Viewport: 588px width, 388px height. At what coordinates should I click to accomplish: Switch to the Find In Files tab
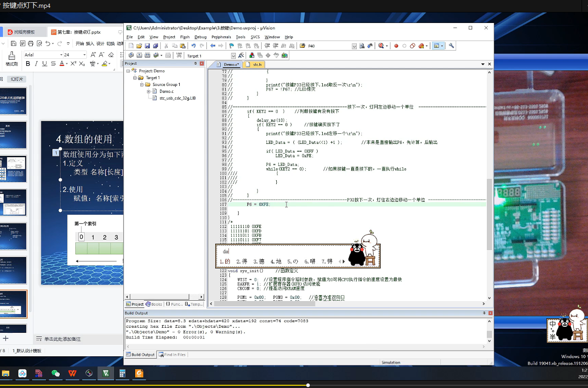pyautogui.click(x=172, y=354)
